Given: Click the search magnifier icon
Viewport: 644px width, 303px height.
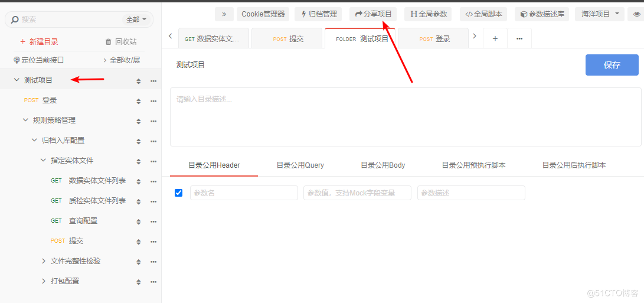Looking at the screenshot, I should tap(15, 19).
